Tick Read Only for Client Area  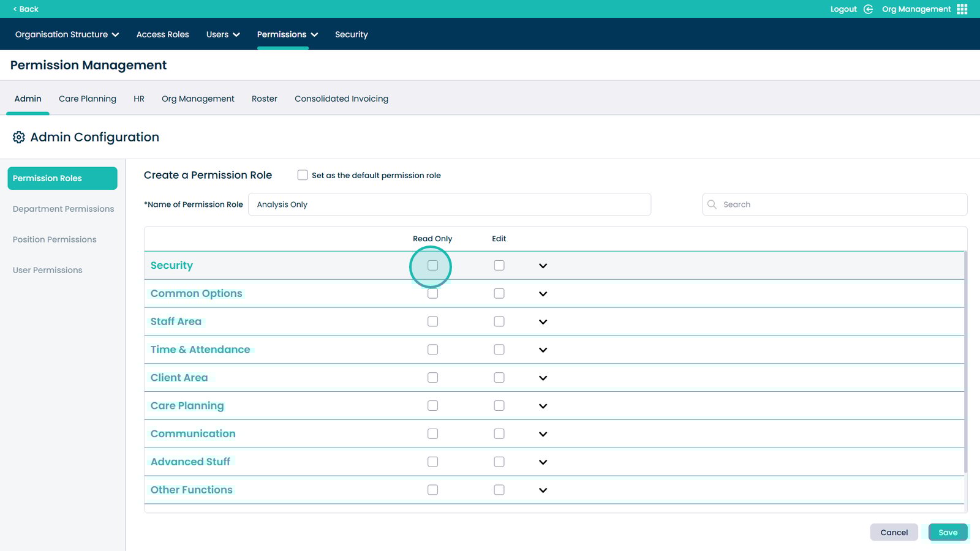[x=432, y=378]
